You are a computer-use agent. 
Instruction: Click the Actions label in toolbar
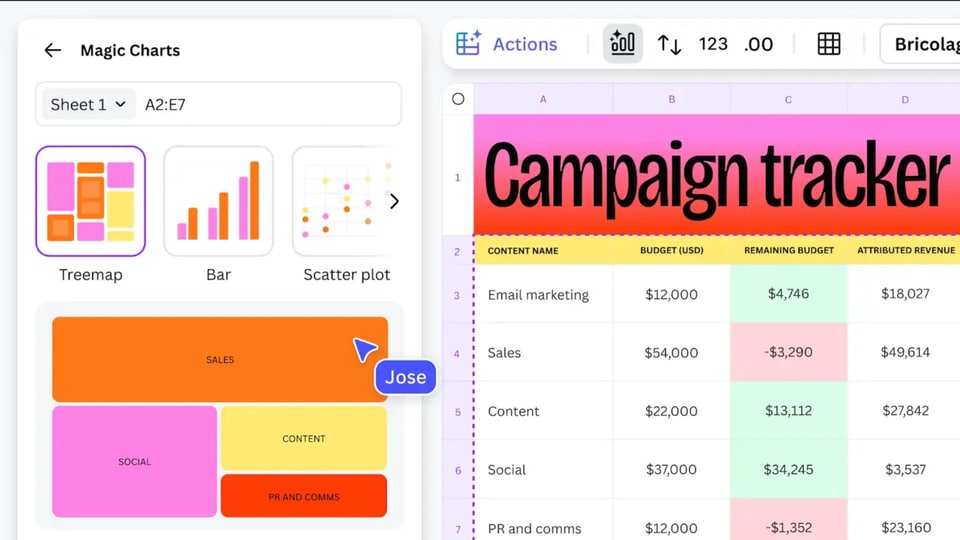point(525,44)
